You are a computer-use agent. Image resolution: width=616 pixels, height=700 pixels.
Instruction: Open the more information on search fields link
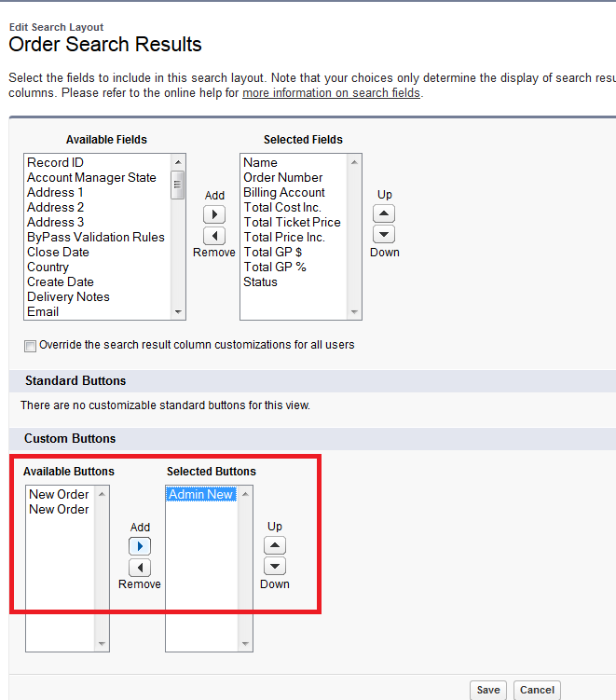pyautogui.click(x=331, y=93)
